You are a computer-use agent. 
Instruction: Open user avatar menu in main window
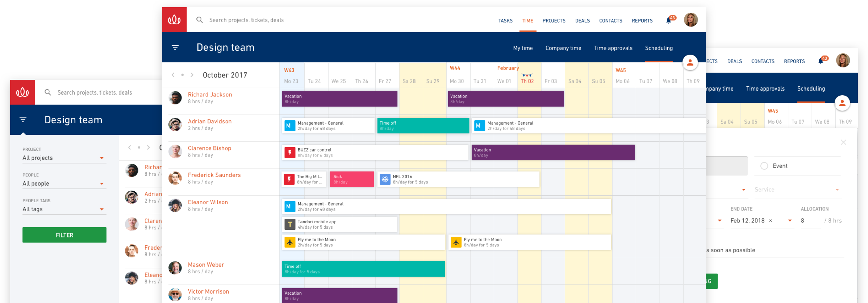coord(690,20)
